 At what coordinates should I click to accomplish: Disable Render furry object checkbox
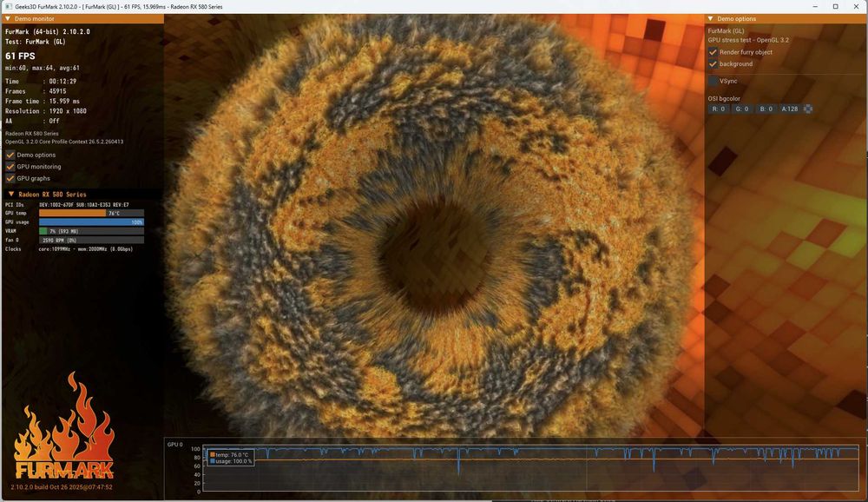(x=713, y=52)
